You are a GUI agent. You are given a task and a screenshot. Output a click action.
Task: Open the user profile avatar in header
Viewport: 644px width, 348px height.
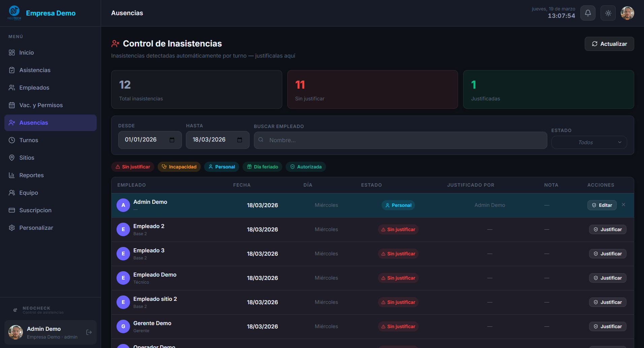pos(627,13)
